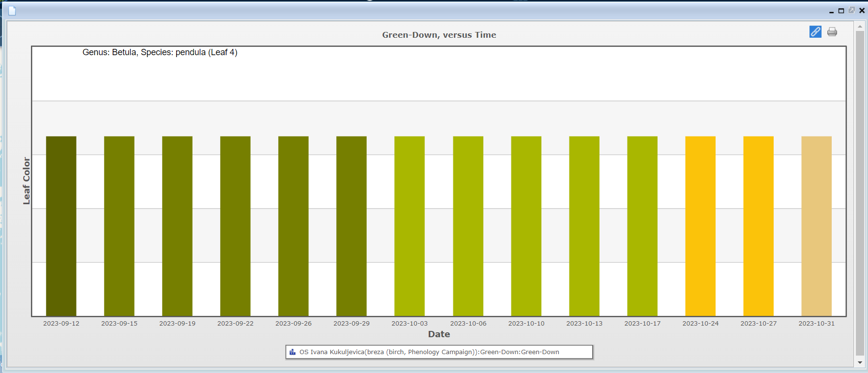868x373 pixels.
Task: Select the dark olive bar for 2023-09-12
Action: click(61, 226)
